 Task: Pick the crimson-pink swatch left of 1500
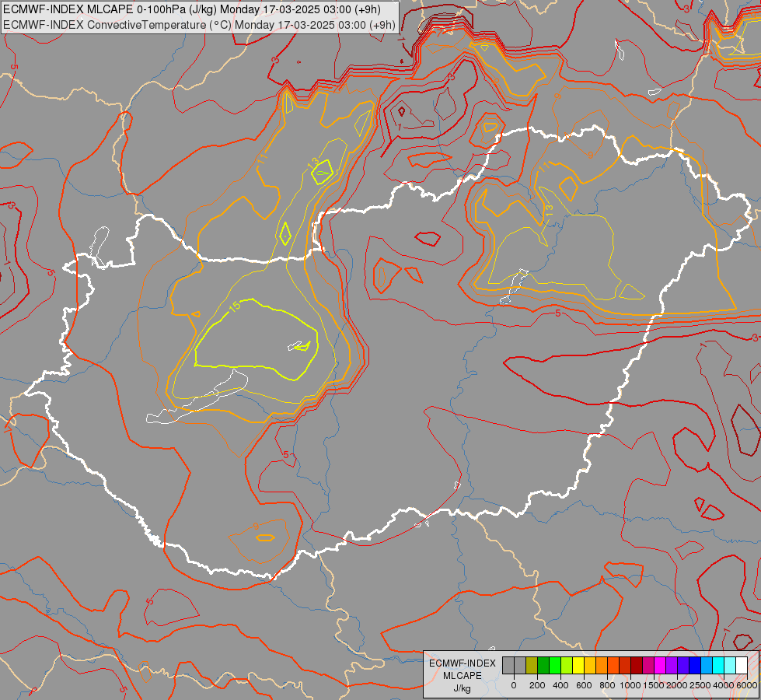point(648,666)
